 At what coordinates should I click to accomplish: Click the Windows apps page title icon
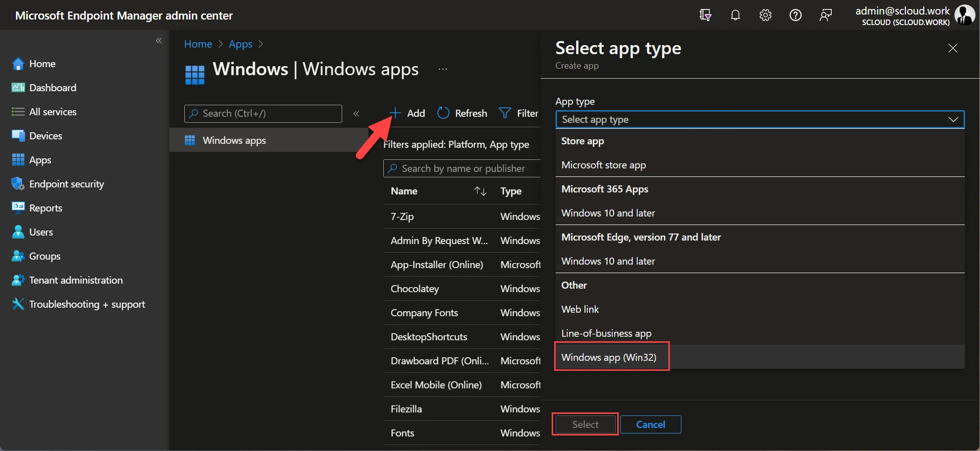coord(195,75)
